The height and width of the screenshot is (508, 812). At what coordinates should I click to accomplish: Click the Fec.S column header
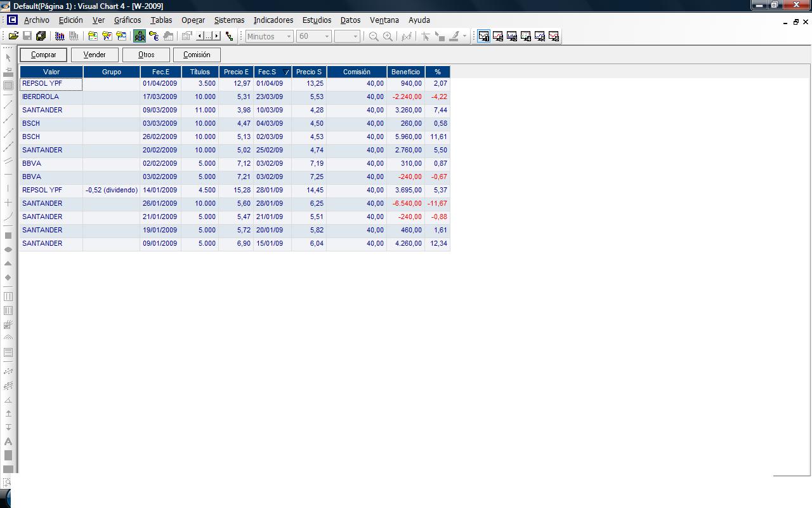[x=272, y=72]
